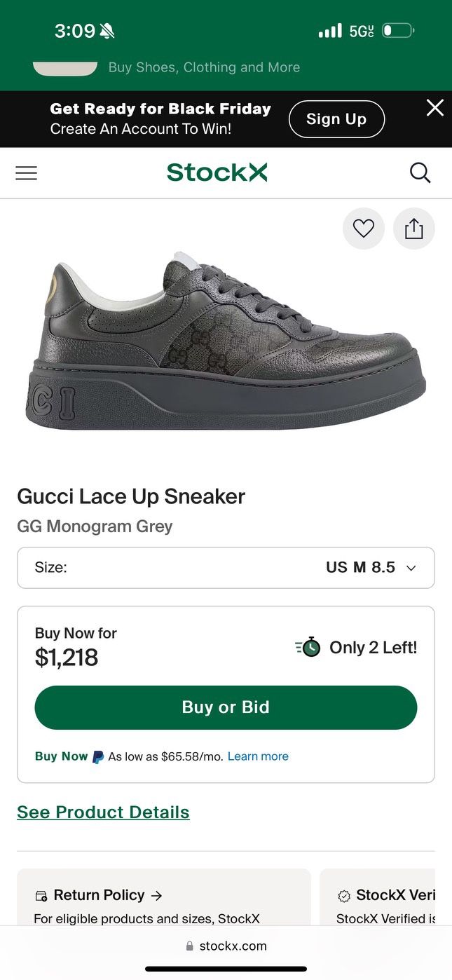Click the share icon for this product
This screenshot has height=980, width=452.
click(413, 229)
